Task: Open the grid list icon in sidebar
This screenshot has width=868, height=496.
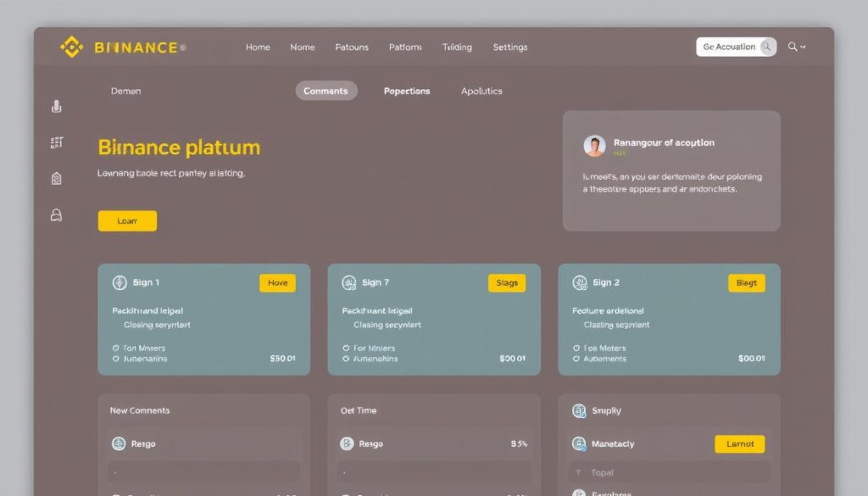Action: pyautogui.click(x=57, y=142)
